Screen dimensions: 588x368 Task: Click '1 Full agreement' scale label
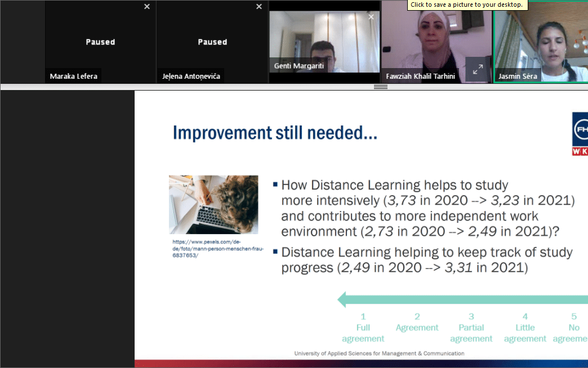[x=363, y=327]
